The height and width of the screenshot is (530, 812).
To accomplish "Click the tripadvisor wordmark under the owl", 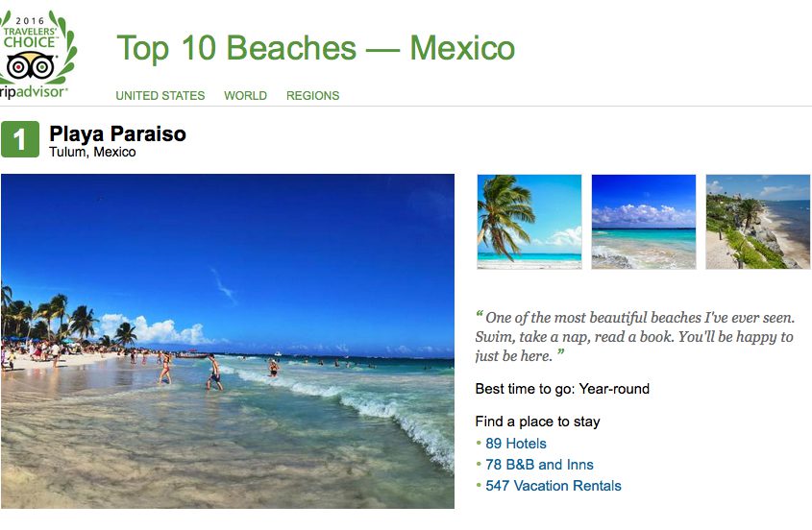I will click(x=33, y=91).
